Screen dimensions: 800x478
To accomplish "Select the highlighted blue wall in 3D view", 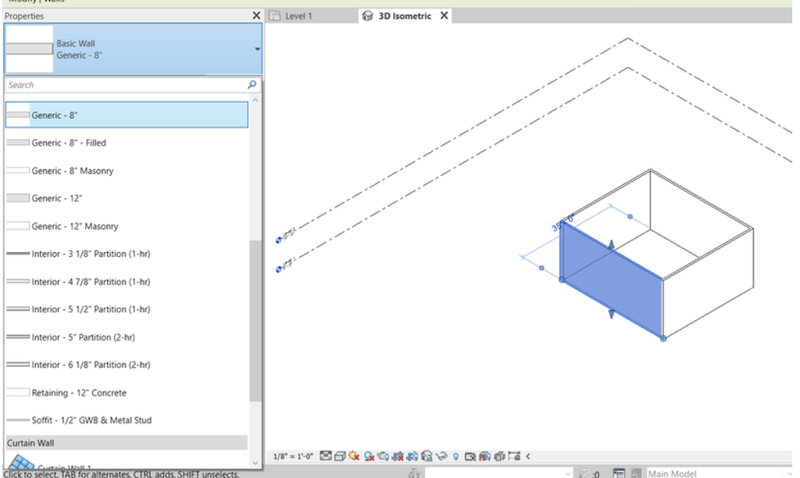I will pos(611,280).
